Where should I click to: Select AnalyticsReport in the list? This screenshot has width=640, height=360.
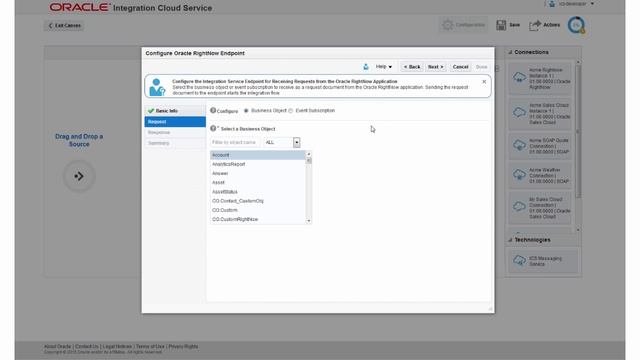click(258, 164)
